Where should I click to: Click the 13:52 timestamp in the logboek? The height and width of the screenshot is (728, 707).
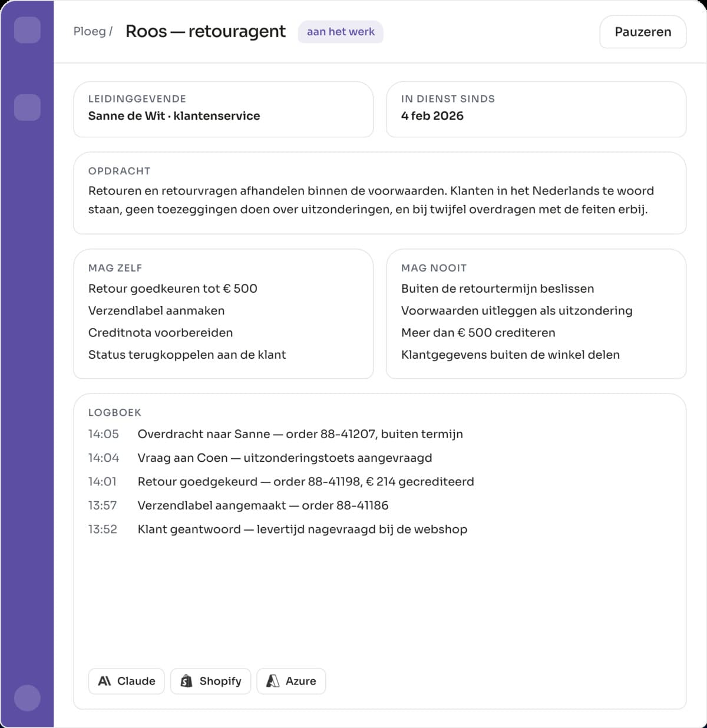(x=103, y=529)
